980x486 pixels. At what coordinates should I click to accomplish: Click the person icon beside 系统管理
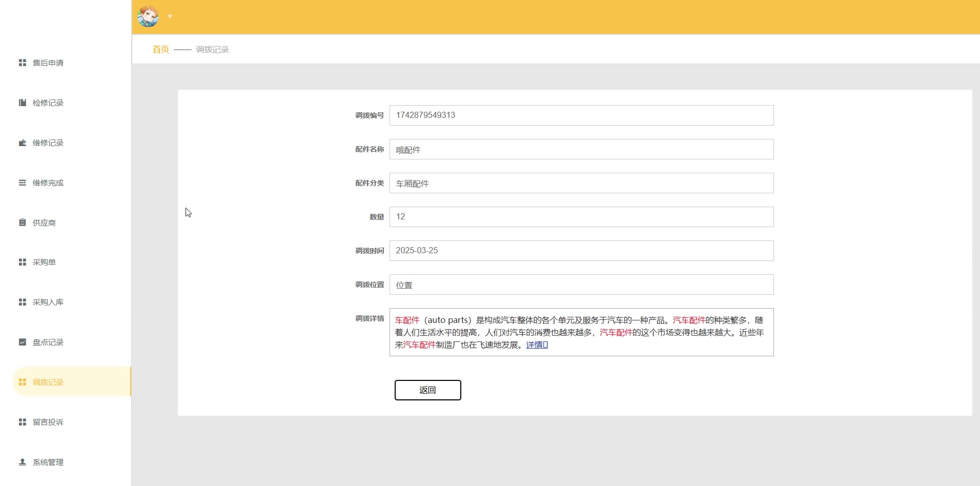click(23, 462)
